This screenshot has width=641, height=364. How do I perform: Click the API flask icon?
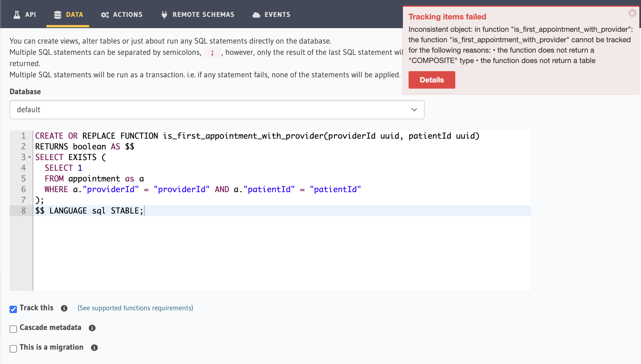click(17, 14)
